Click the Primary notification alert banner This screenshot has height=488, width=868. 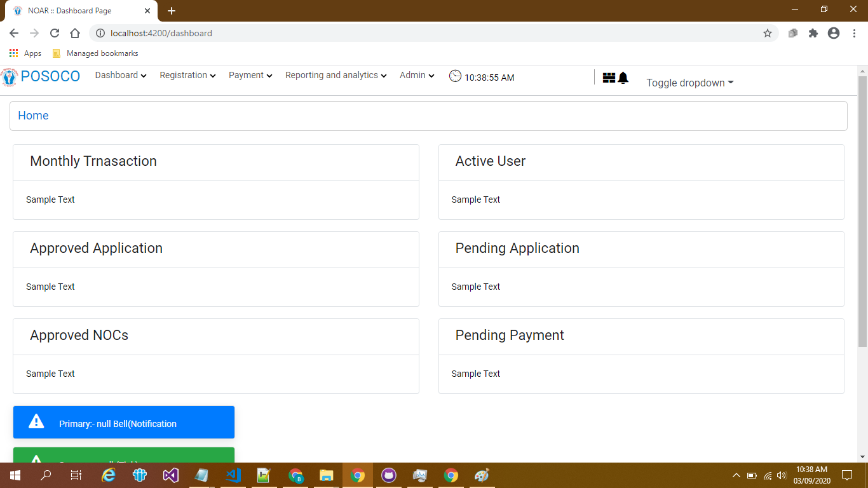(x=124, y=423)
